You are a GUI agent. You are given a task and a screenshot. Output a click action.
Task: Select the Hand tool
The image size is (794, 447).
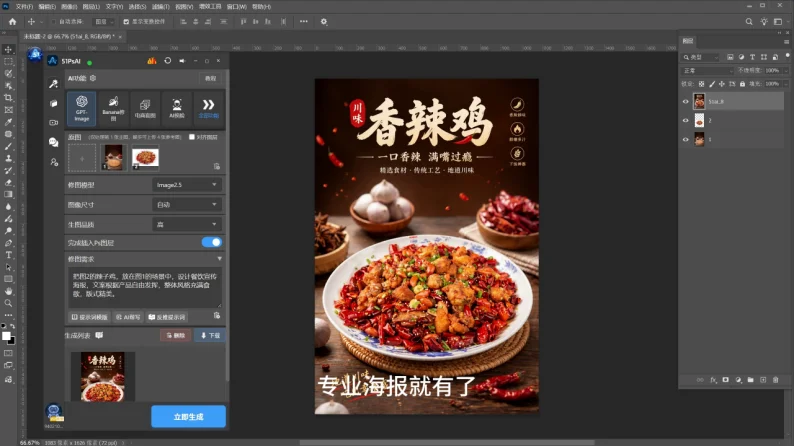coord(8,291)
